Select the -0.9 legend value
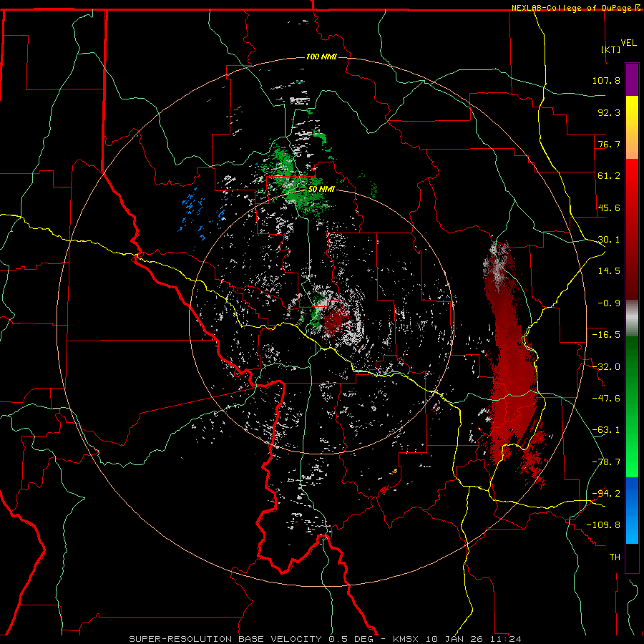 609,303
